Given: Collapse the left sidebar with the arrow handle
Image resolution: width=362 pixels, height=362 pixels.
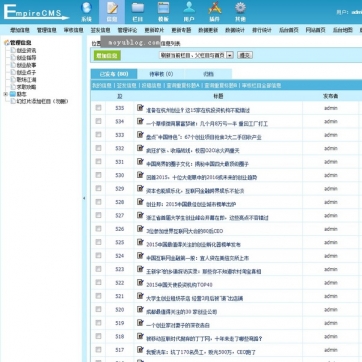Looking at the screenshot, I should click(x=84, y=198).
